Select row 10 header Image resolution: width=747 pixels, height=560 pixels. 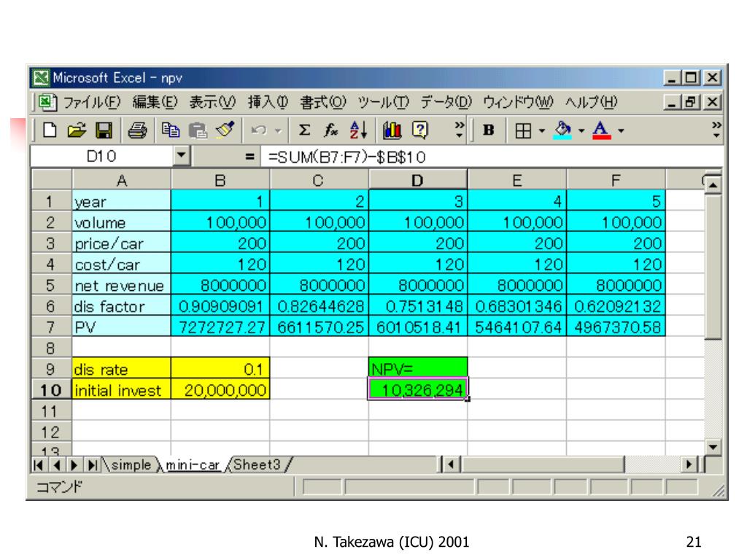(x=52, y=389)
